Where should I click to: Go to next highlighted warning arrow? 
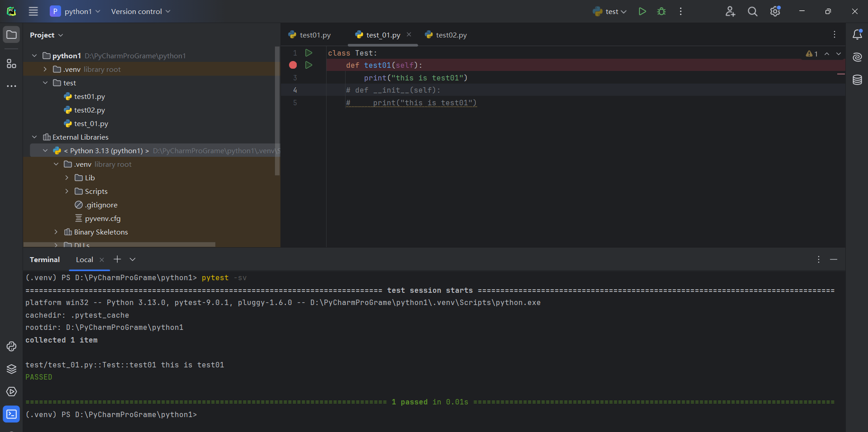click(x=839, y=53)
